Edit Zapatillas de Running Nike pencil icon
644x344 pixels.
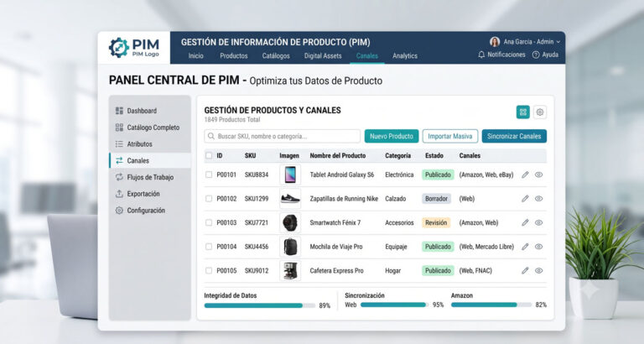point(525,199)
